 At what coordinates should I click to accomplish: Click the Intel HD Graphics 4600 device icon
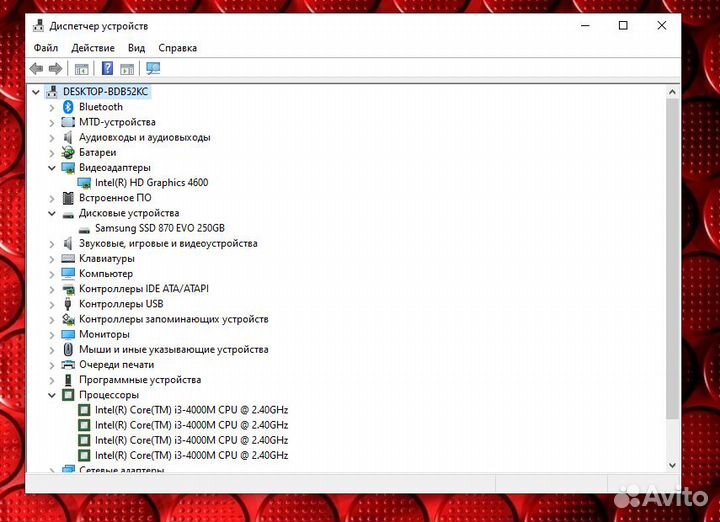pyautogui.click(x=84, y=183)
